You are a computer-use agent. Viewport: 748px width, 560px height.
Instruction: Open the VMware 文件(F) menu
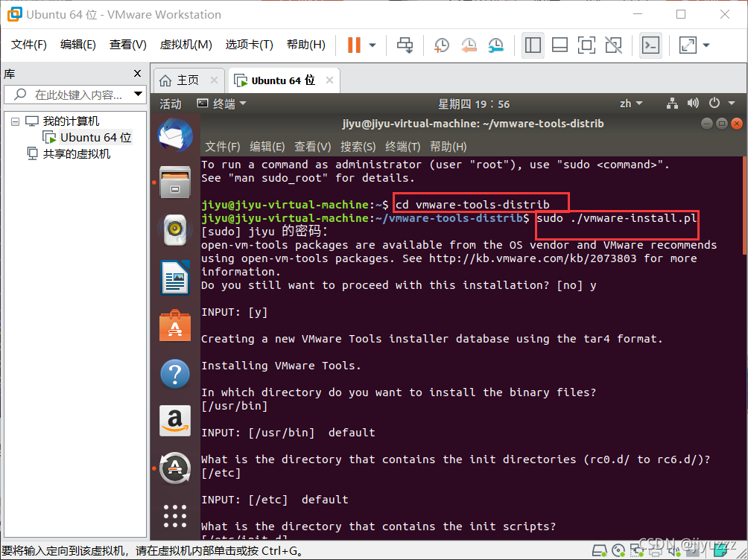28,45
